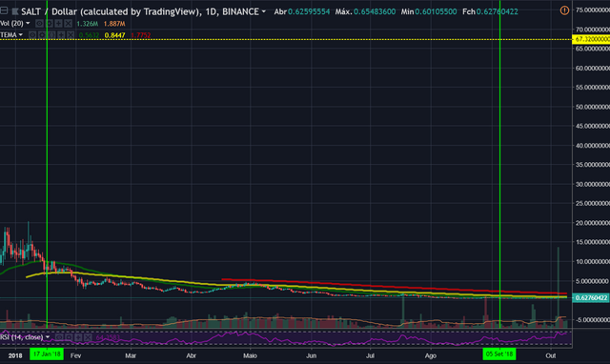610x364 pixels.
Task: Click the Vol (20) indicator label
Action: (x=11, y=24)
